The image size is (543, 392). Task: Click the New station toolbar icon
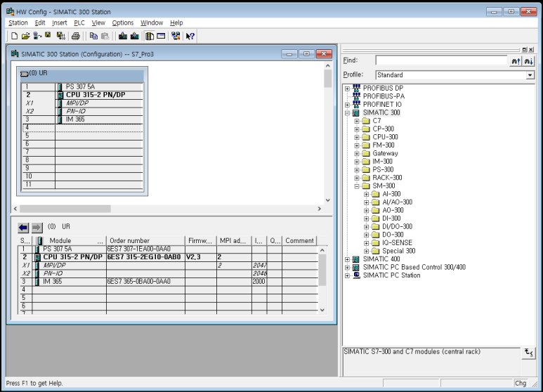[14, 36]
